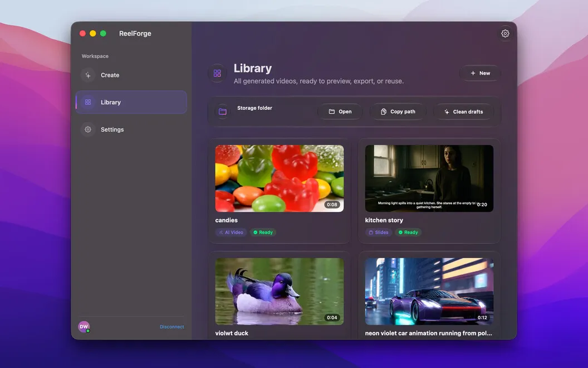Click the Library page heading
The width and height of the screenshot is (588, 368).
(x=253, y=69)
